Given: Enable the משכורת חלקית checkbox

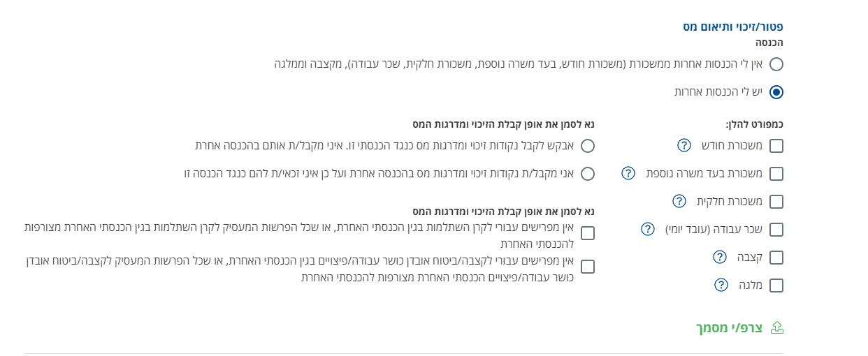Looking at the screenshot, I should [776, 202].
